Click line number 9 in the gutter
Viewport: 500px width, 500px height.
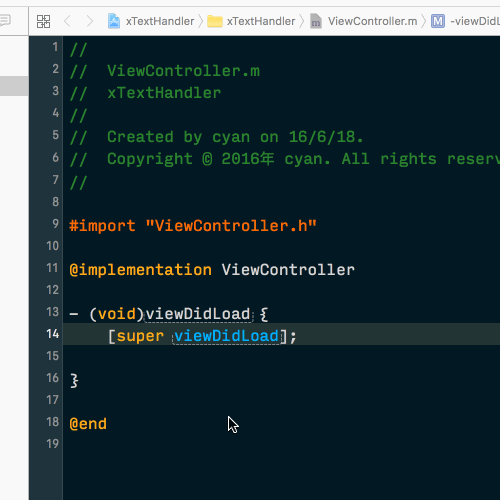[56, 223]
